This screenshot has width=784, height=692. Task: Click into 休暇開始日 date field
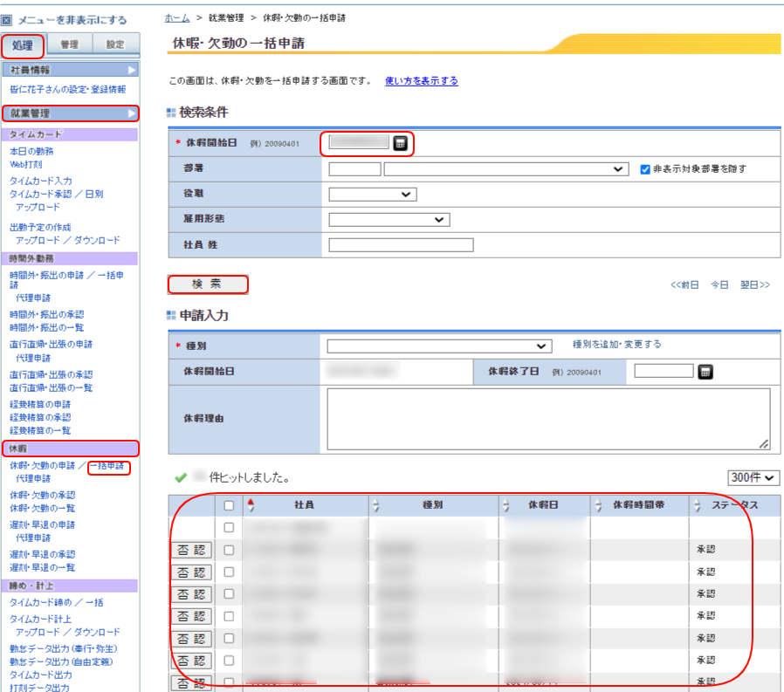(x=359, y=142)
